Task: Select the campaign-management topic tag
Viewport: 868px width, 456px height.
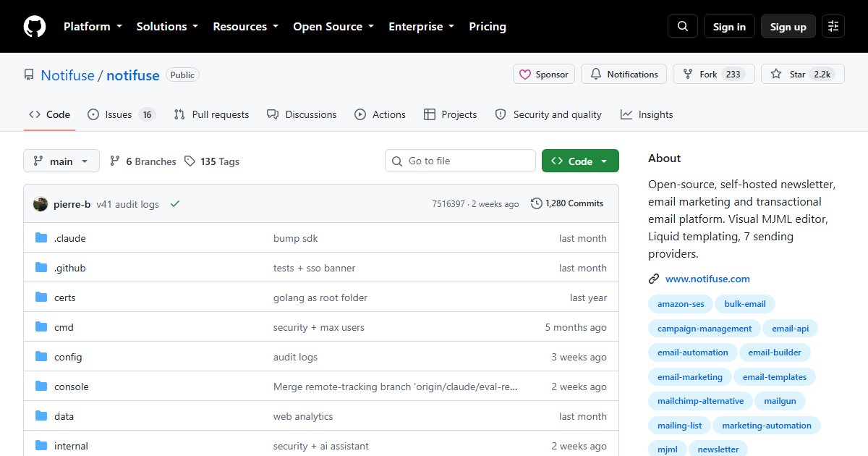Action: point(705,329)
